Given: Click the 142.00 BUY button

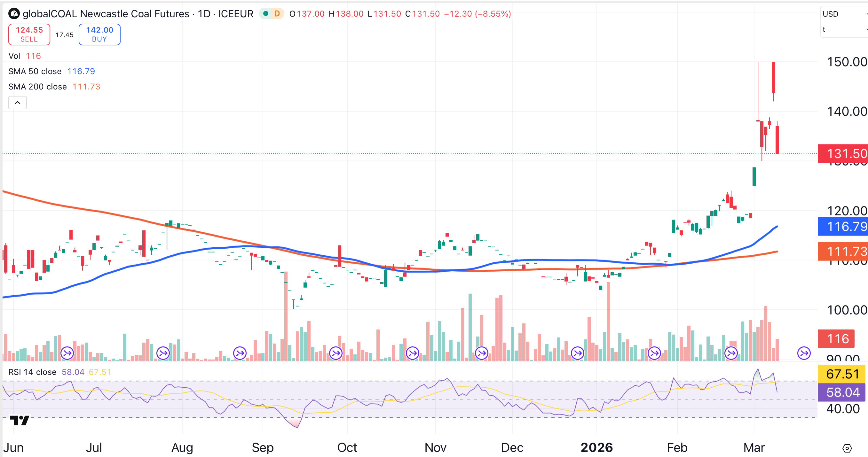Looking at the screenshot, I should pyautogui.click(x=99, y=34).
